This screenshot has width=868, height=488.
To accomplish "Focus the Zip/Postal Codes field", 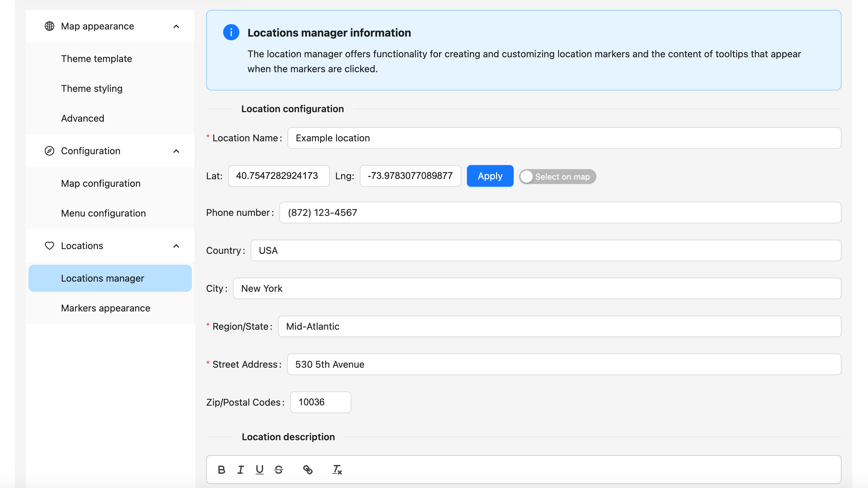I will [320, 402].
